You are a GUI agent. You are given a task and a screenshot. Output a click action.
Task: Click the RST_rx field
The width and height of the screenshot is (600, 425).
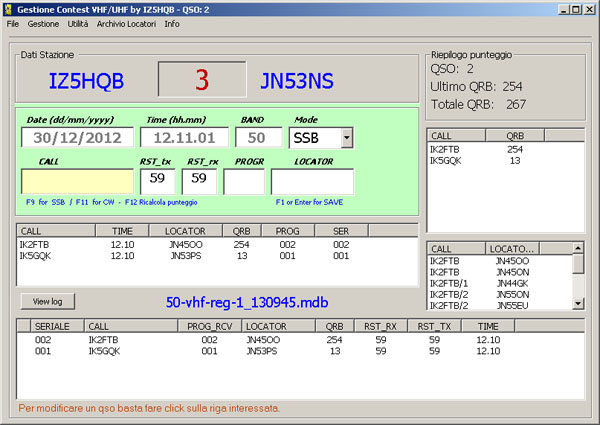coord(199,180)
